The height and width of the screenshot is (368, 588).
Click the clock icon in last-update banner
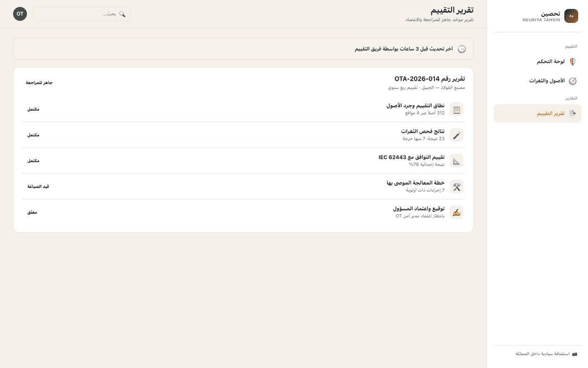coord(462,49)
